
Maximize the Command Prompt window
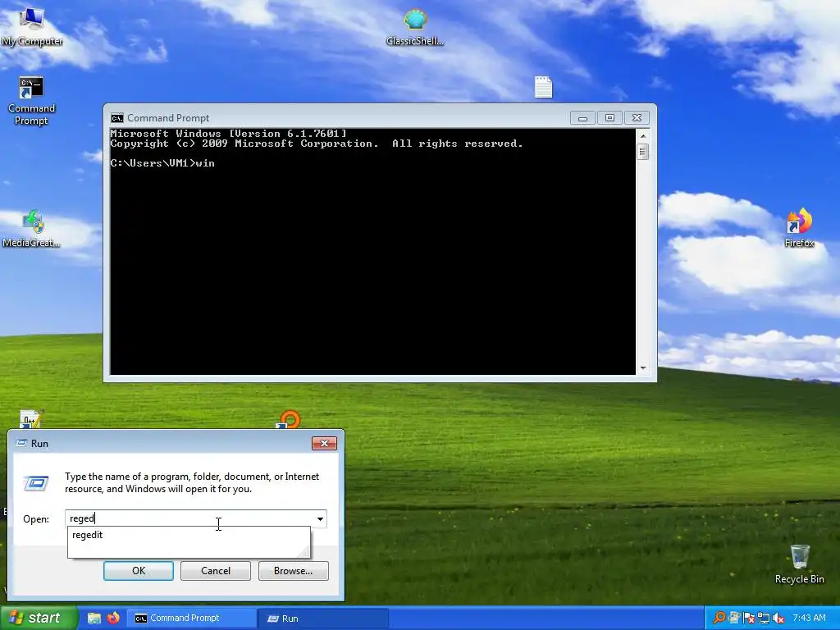click(x=609, y=118)
